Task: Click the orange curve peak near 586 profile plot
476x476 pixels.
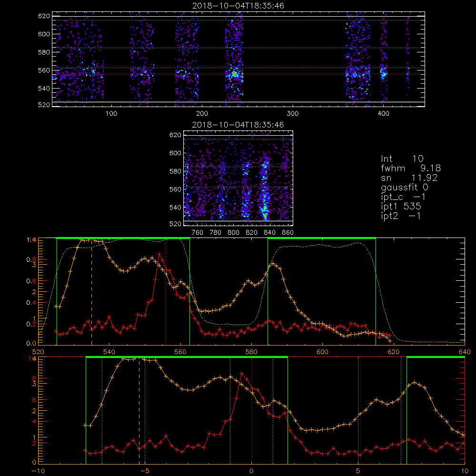Action: pos(273,264)
